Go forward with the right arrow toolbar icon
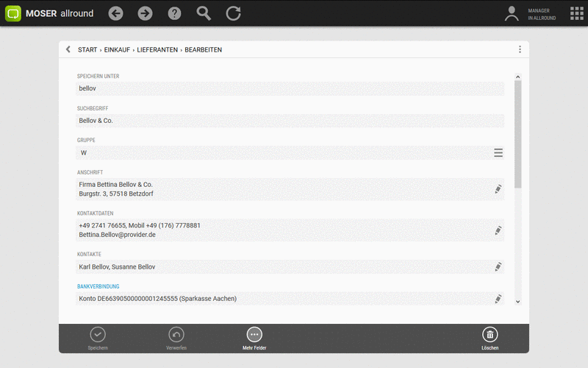The width and height of the screenshot is (588, 368). point(145,13)
